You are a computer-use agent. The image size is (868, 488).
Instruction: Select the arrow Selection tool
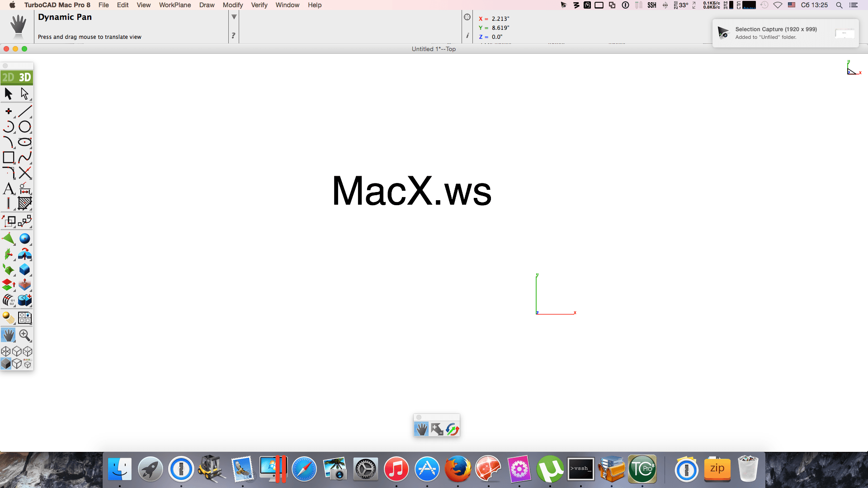[9, 94]
